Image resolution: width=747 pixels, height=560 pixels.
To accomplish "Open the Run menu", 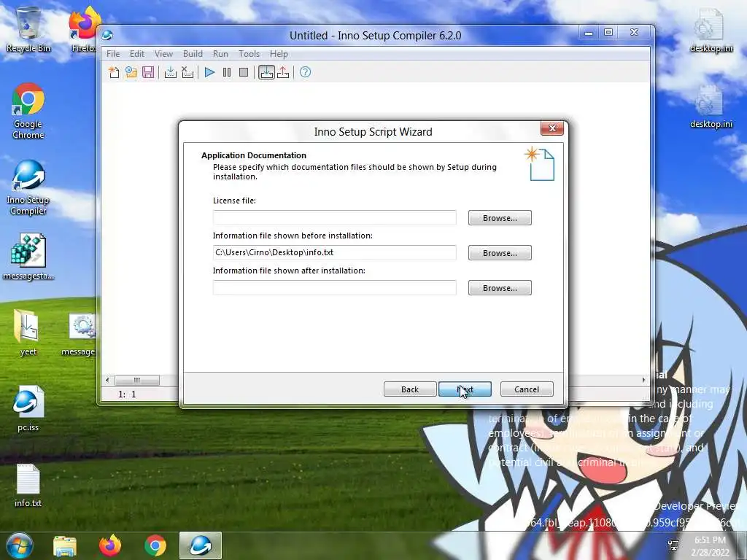I will tap(220, 54).
